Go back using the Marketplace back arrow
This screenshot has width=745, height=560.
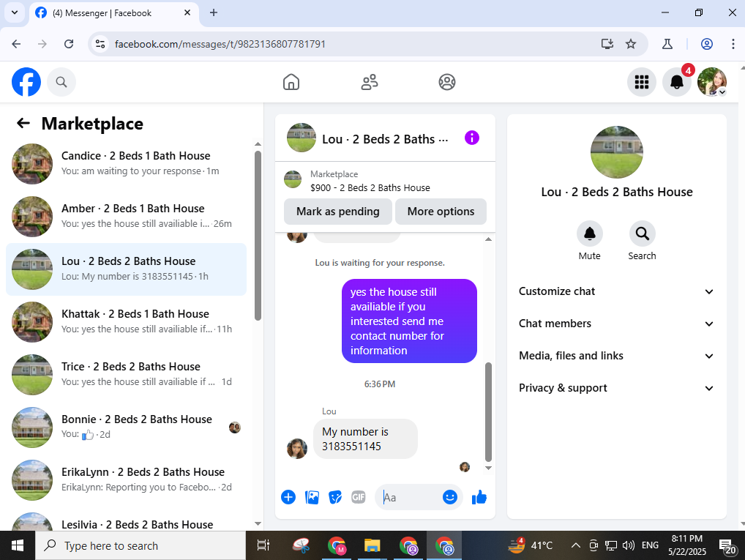pyautogui.click(x=23, y=124)
